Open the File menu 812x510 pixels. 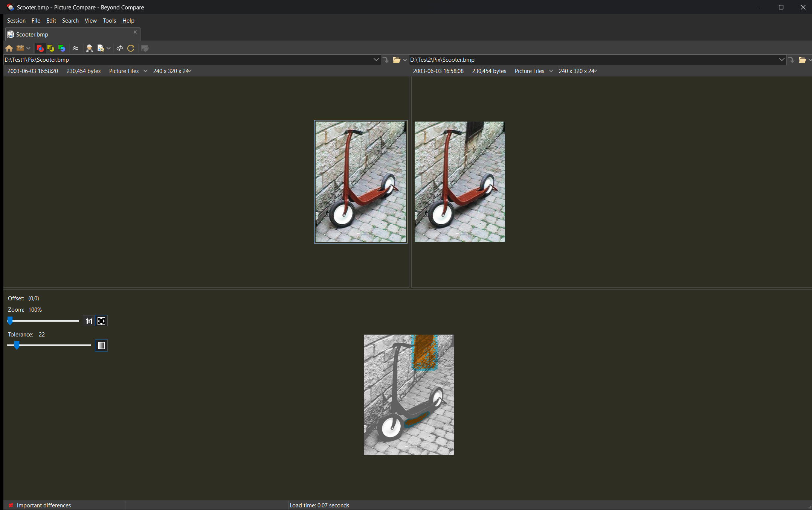coord(36,21)
